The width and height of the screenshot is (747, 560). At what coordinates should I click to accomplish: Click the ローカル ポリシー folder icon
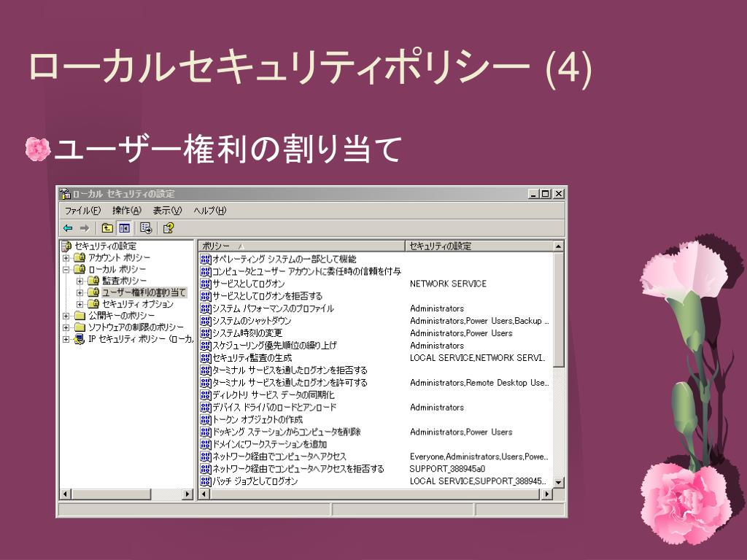(80, 269)
